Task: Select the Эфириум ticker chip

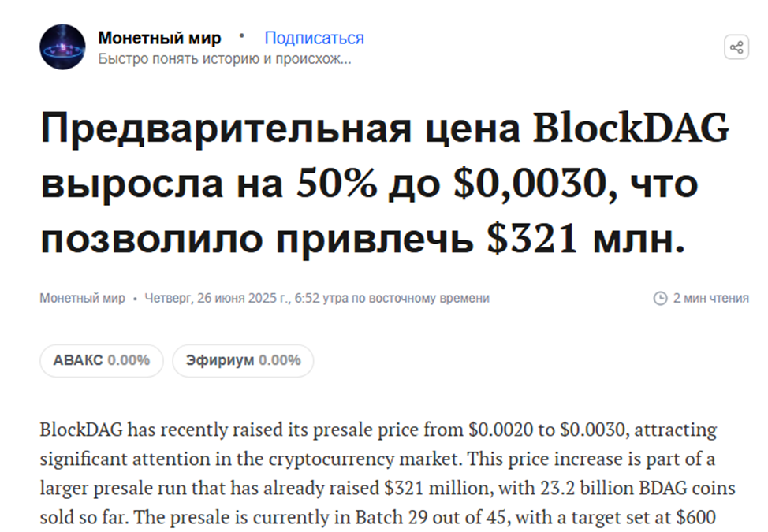Action: pos(243,361)
